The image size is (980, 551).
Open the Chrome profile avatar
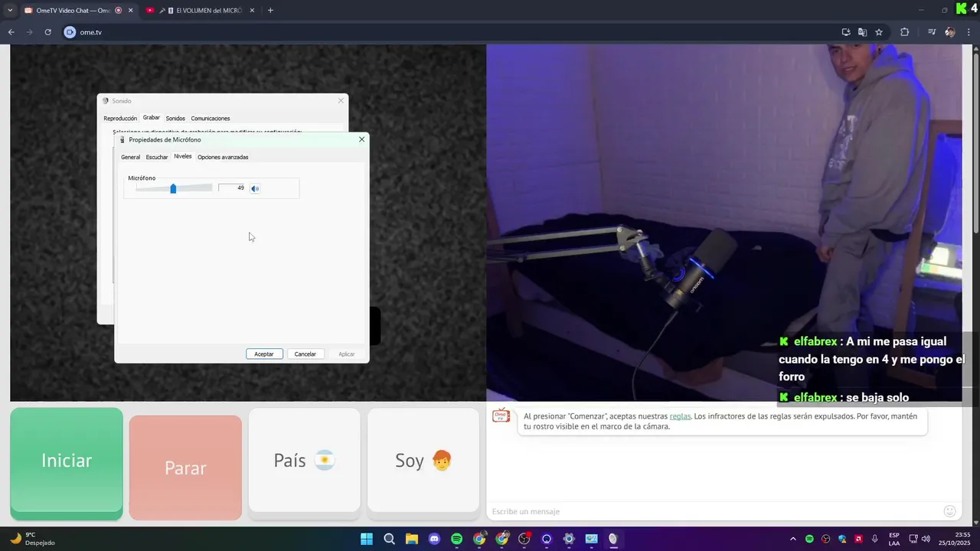point(950,32)
